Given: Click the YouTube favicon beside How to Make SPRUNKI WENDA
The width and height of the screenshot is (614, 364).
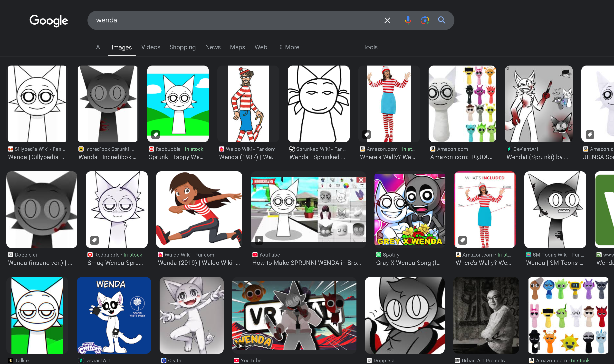Looking at the screenshot, I should (255, 255).
